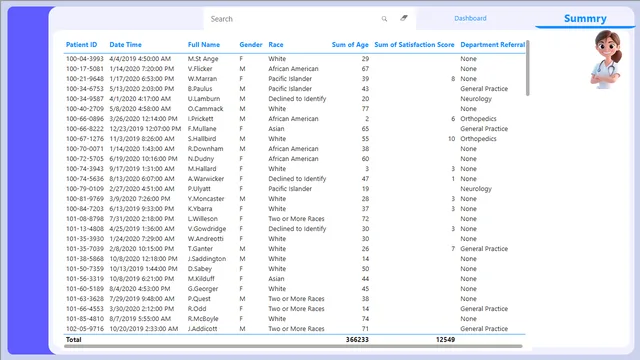Sort by Full Name column header
The height and width of the screenshot is (360, 640).
coord(204,44)
